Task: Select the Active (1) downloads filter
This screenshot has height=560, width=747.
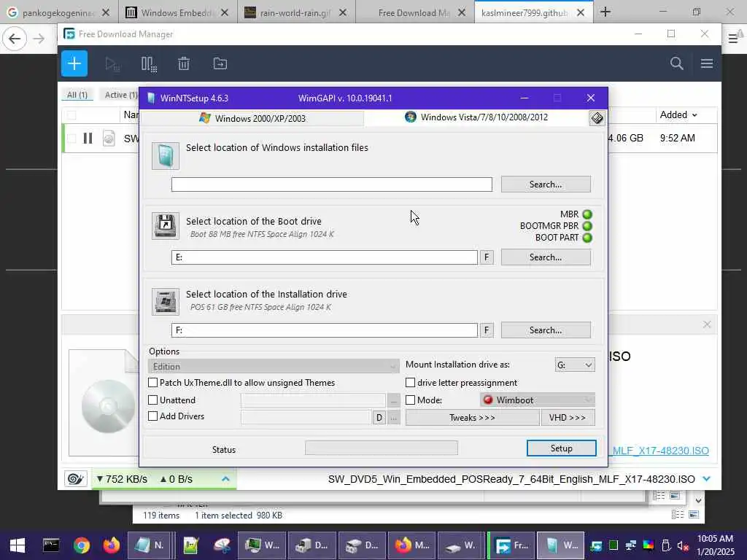Action: point(121,95)
